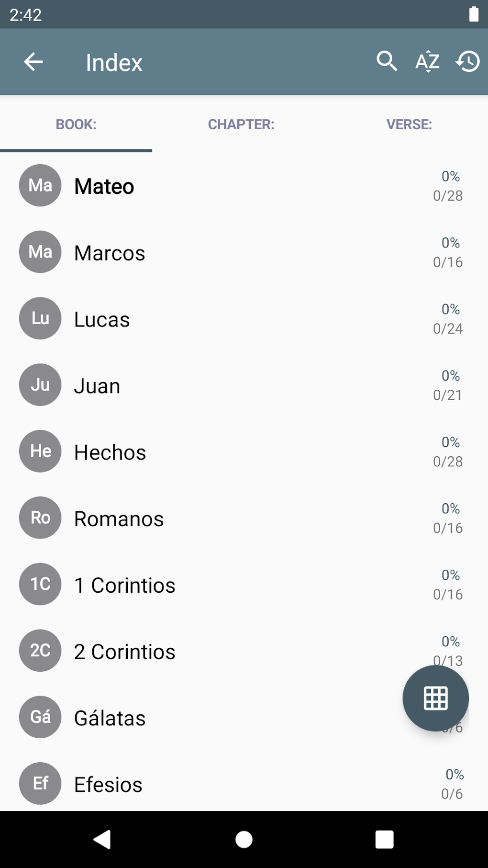This screenshot has height=868, width=488.
Task: Tap Efesios 0/6 progress indicator
Action: (452, 784)
